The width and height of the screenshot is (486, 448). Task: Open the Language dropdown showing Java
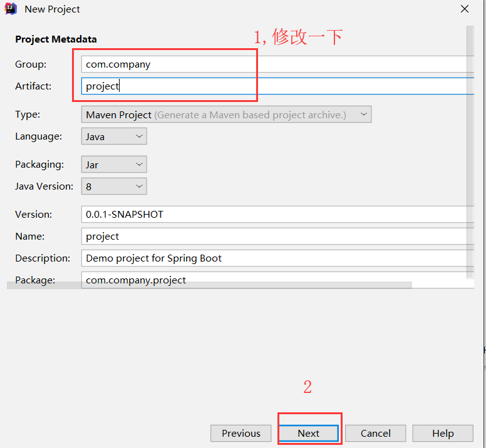(114, 136)
